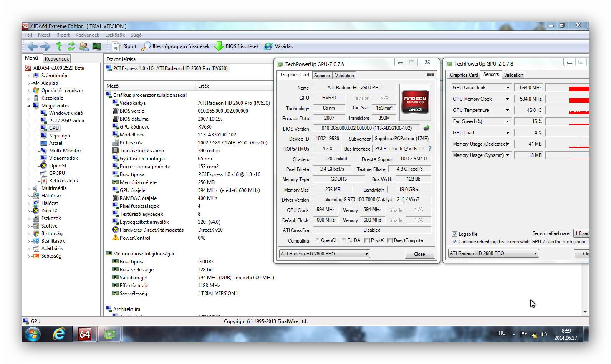Enable the OpenCL checkbox
Screen dimensions: 611x364
(317, 240)
